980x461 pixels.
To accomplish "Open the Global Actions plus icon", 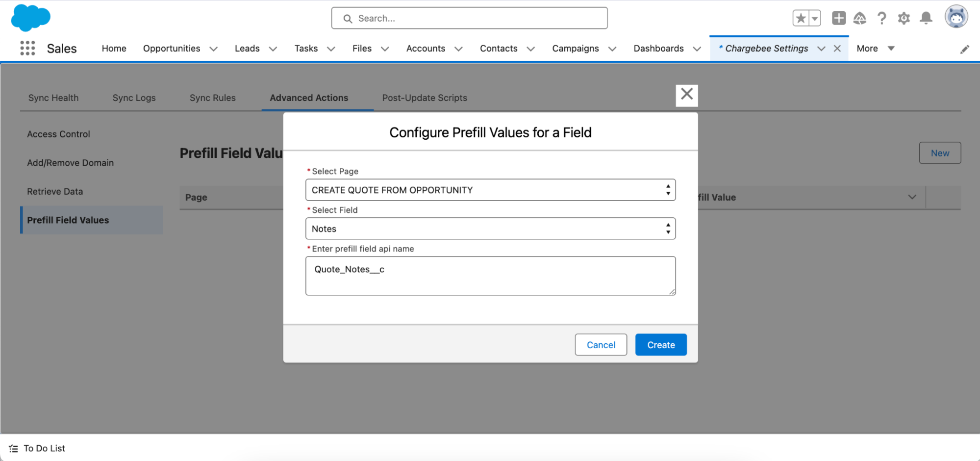I will coord(838,19).
